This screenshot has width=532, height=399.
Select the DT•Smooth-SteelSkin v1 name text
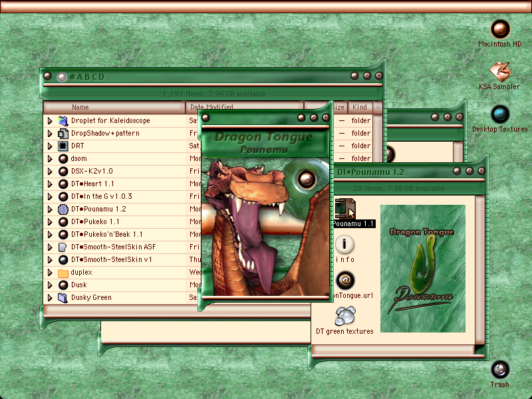[112, 260]
